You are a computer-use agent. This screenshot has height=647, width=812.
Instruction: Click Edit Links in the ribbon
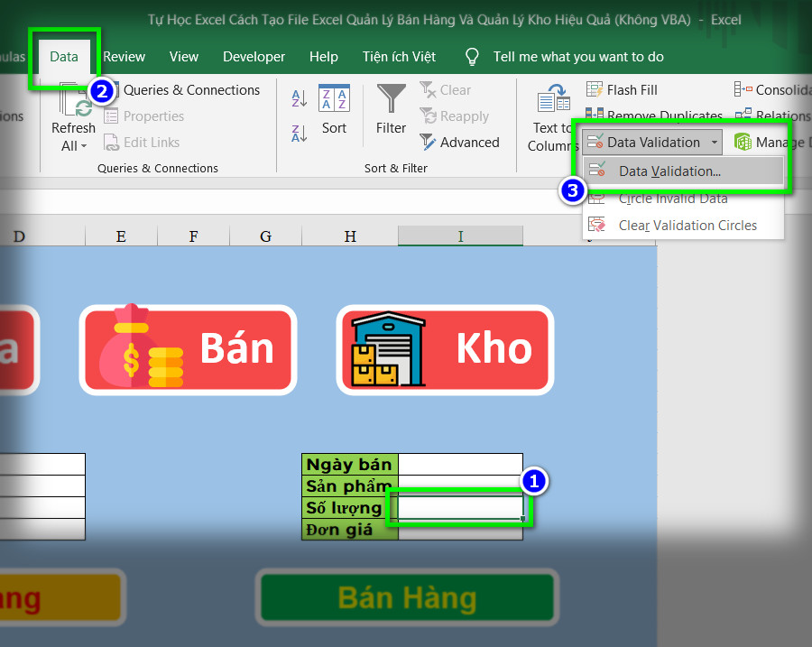(142, 143)
